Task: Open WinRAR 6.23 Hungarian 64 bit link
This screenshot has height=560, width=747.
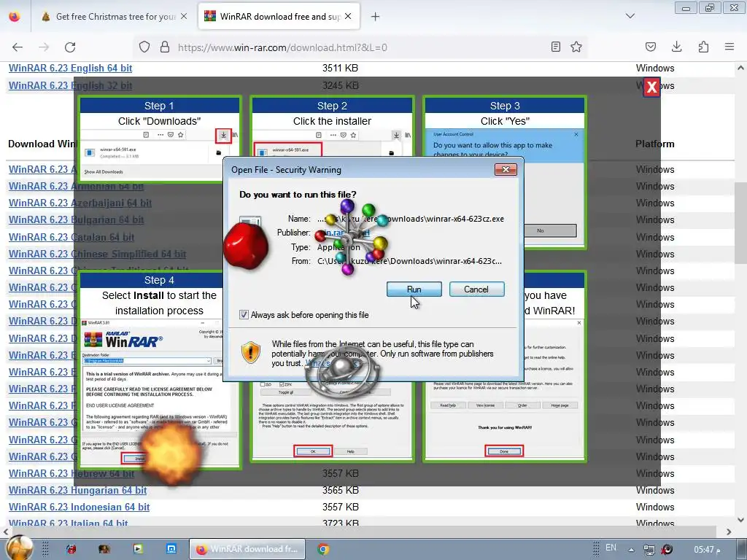Action: [77, 491]
